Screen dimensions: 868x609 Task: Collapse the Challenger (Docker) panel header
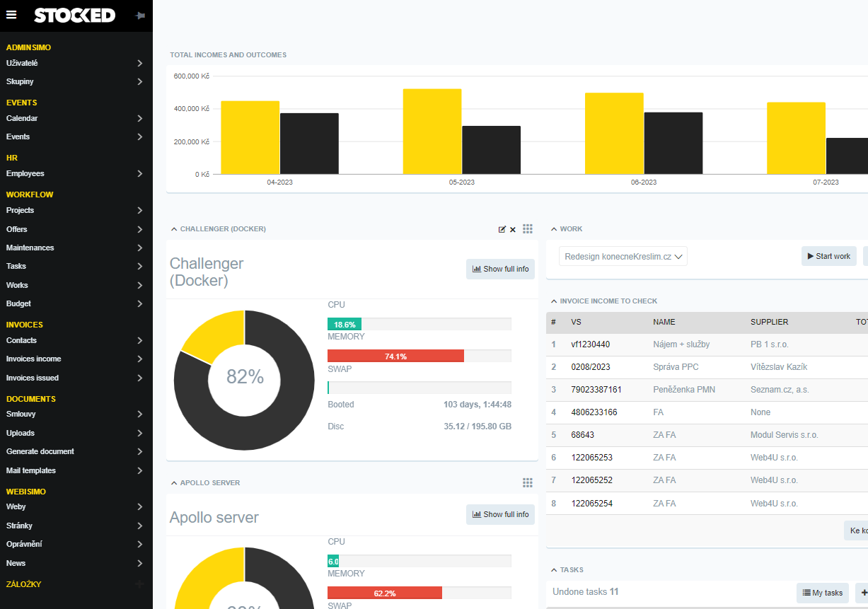tap(174, 229)
